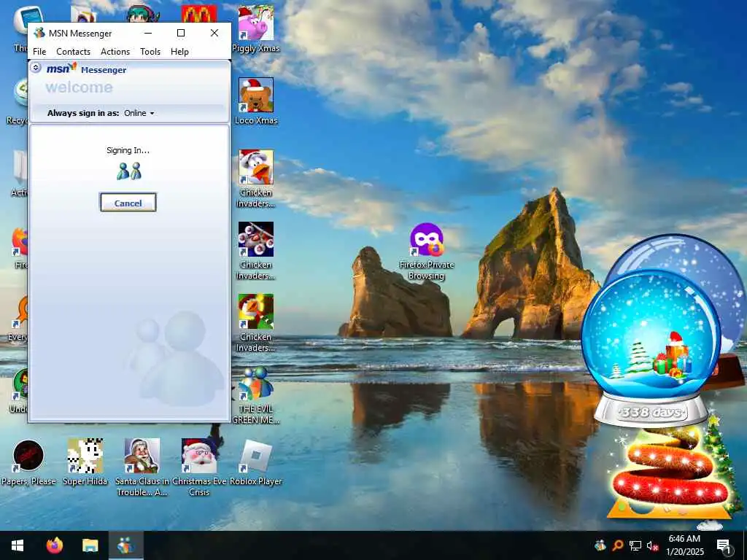Expand the Online status dropdown
Image resolution: width=747 pixels, height=560 pixels.
point(139,113)
